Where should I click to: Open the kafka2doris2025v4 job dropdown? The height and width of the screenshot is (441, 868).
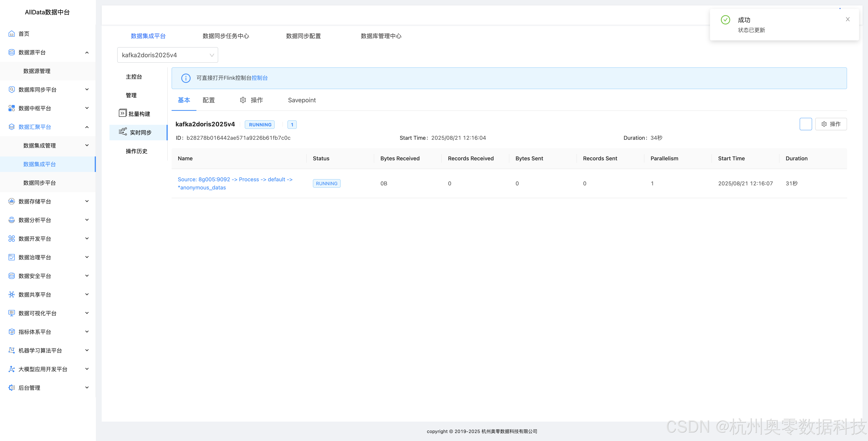click(168, 55)
